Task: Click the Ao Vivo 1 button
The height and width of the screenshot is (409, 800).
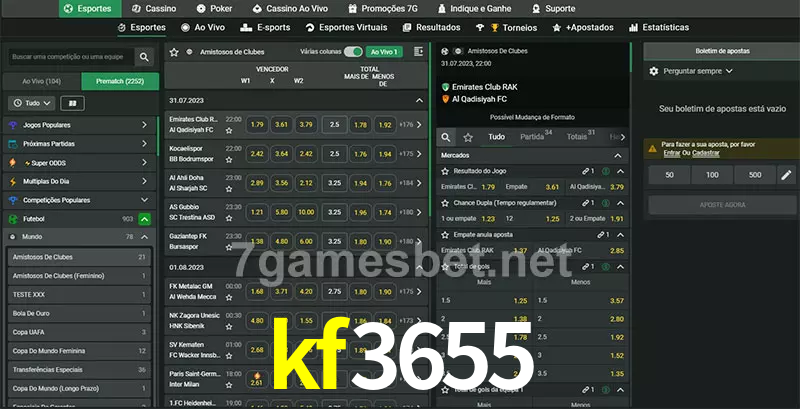Action: point(384,52)
